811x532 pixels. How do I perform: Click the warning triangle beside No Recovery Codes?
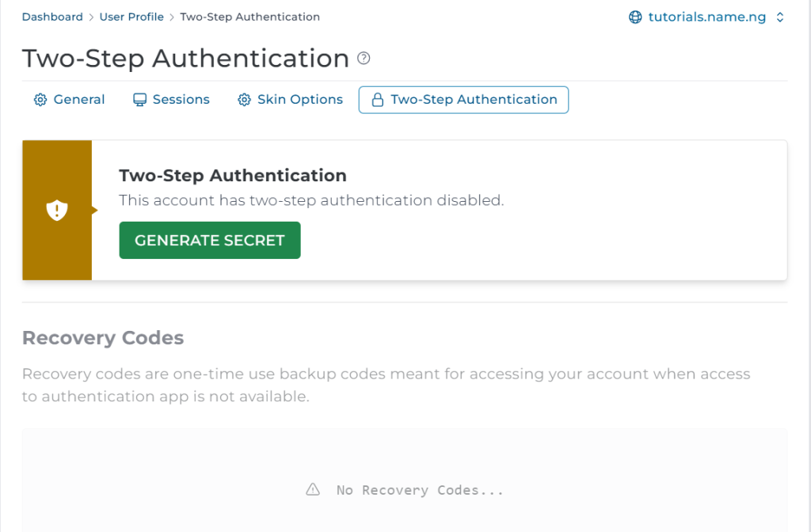tap(313, 489)
